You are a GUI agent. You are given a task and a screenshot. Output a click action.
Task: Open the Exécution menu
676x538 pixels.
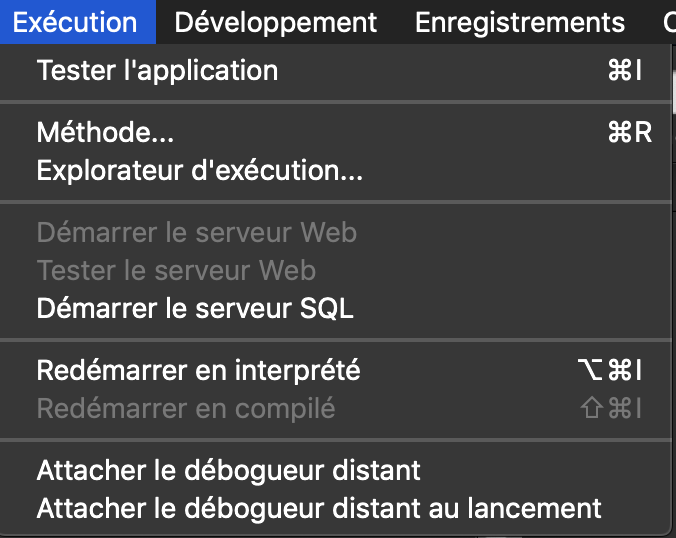(x=76, y=22)
